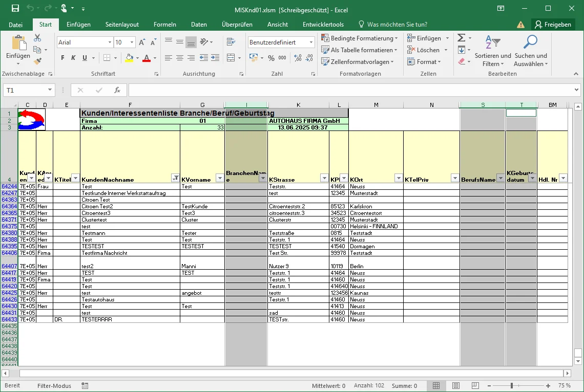584x392 pixels.
Task: Switch to the Einfügen tab
Action: [x=78, y=25]
